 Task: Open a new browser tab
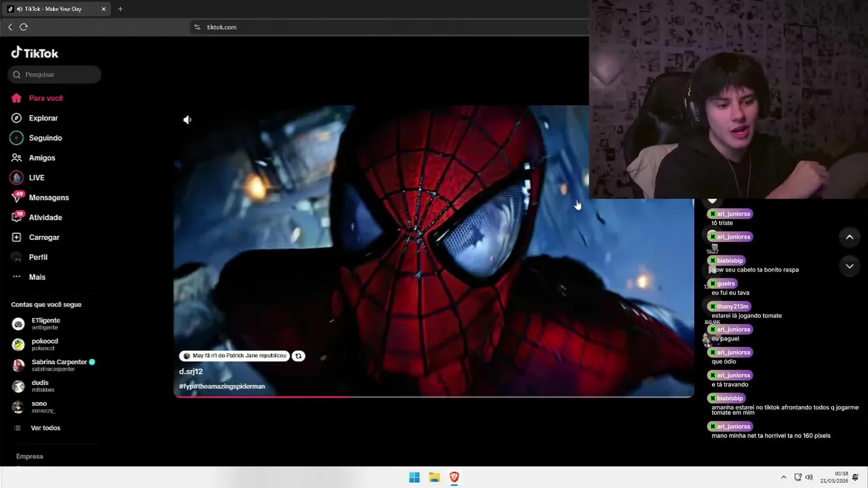120,9
